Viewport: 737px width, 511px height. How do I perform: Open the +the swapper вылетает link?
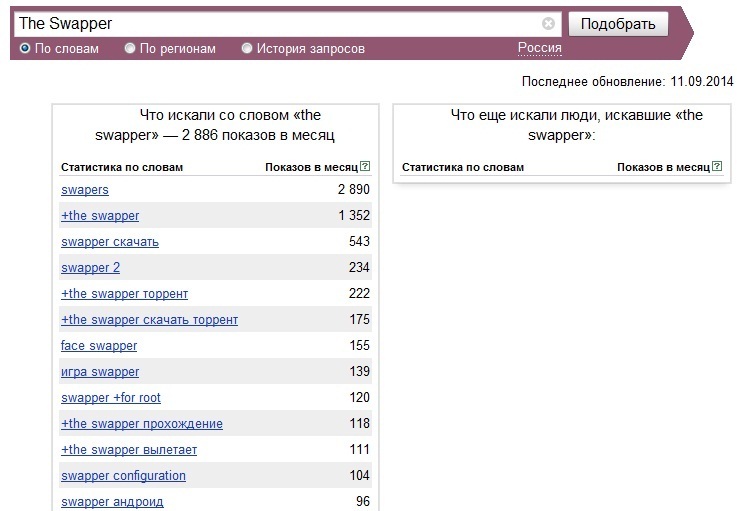pyautogui.click(x=129, y=450)
